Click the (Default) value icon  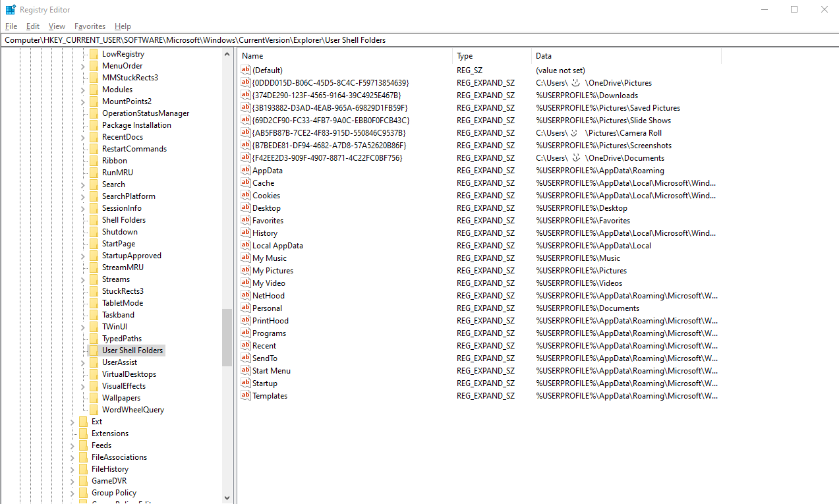pos(246,70)
